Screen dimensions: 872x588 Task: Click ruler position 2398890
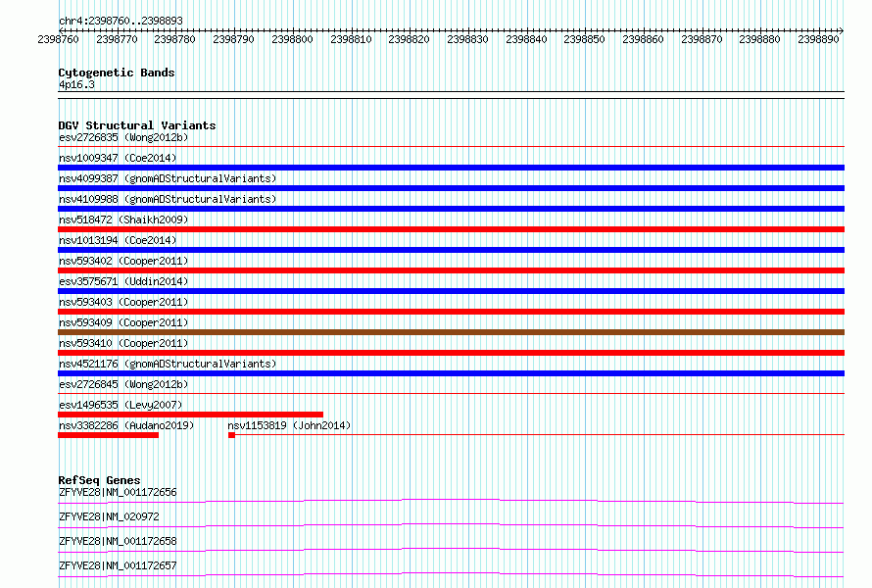click(x=818, y=39)
